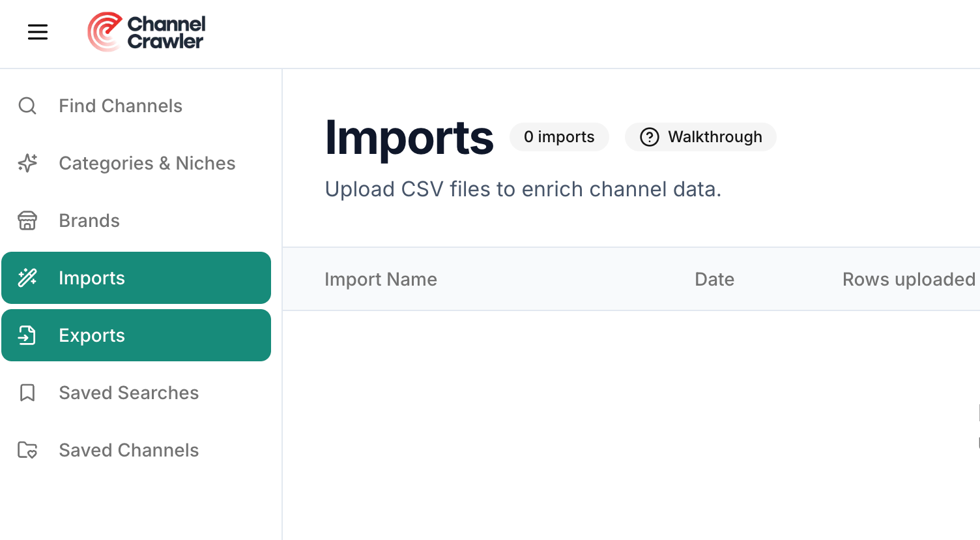Click the 0 imports badge

click(x=558, y=137)
